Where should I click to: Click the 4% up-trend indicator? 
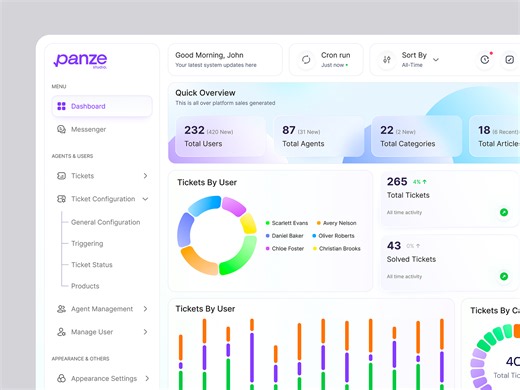click(x=420, y=182)
